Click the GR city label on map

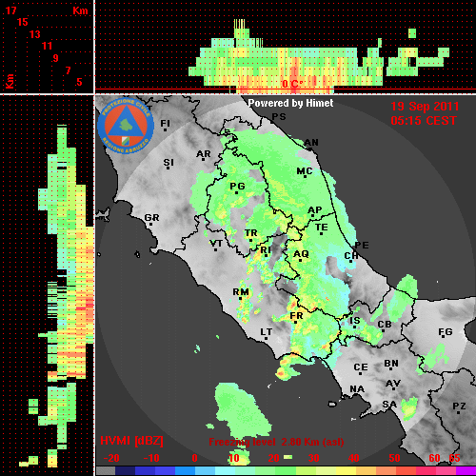[151, 218]
